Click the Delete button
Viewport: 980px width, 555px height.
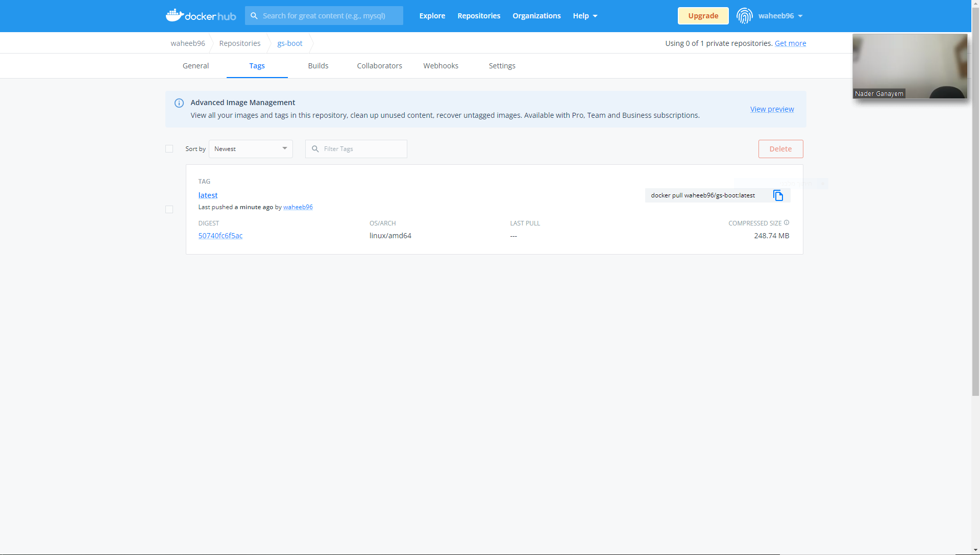click(x=780, y=148)
